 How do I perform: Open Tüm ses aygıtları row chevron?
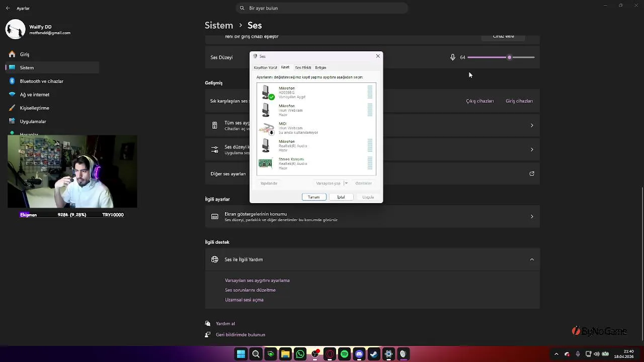click(532, 125)
